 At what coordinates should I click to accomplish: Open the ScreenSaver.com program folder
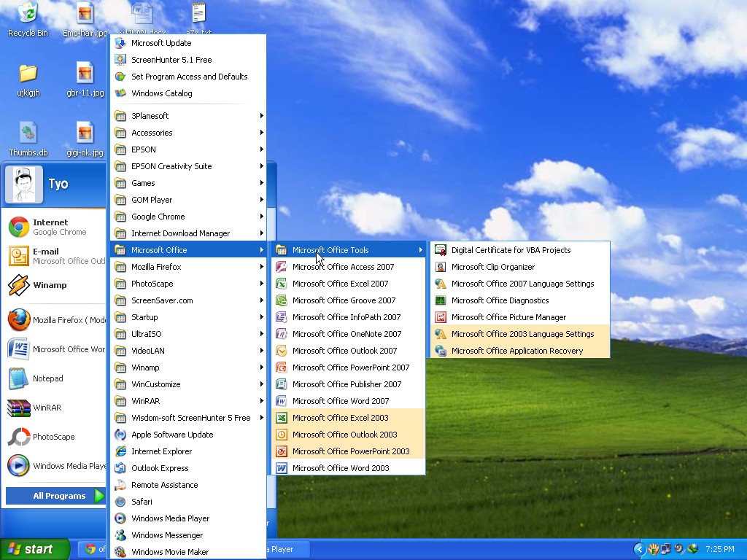188,300
